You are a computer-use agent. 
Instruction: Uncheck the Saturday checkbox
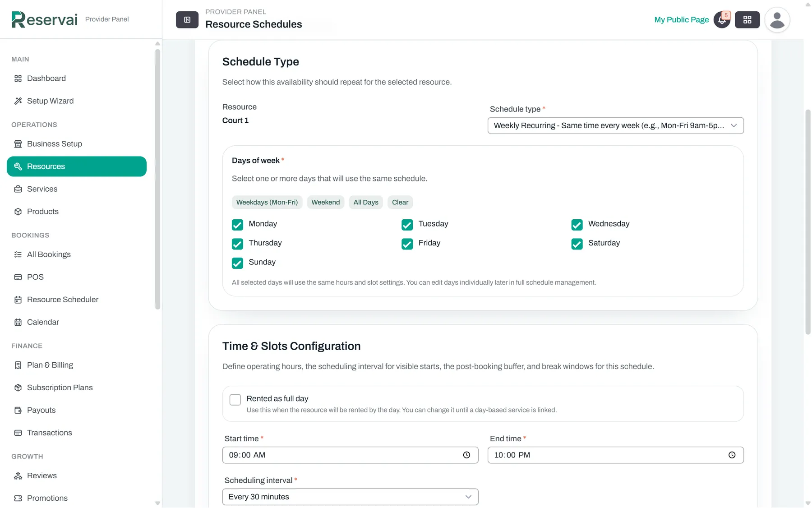pyautogui.click(x=577, y=244)
